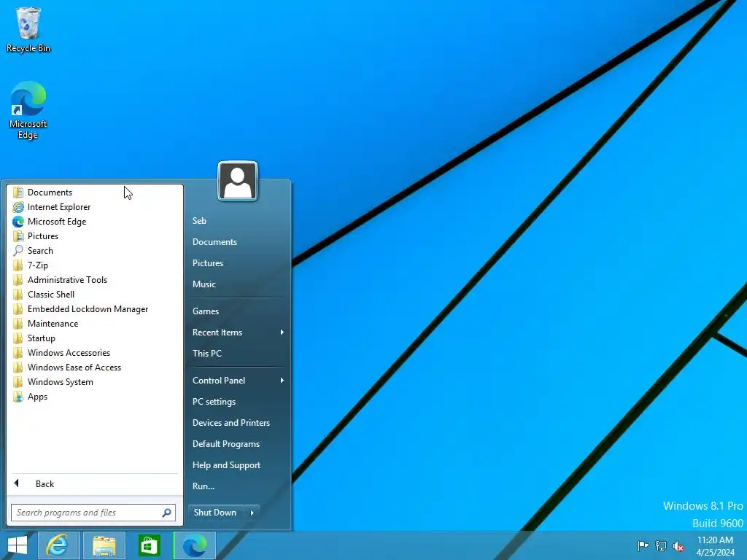Open the Shut Down options arrow
Image resolution: width=747 pixels, height=560 pixels.
[252, 513]
